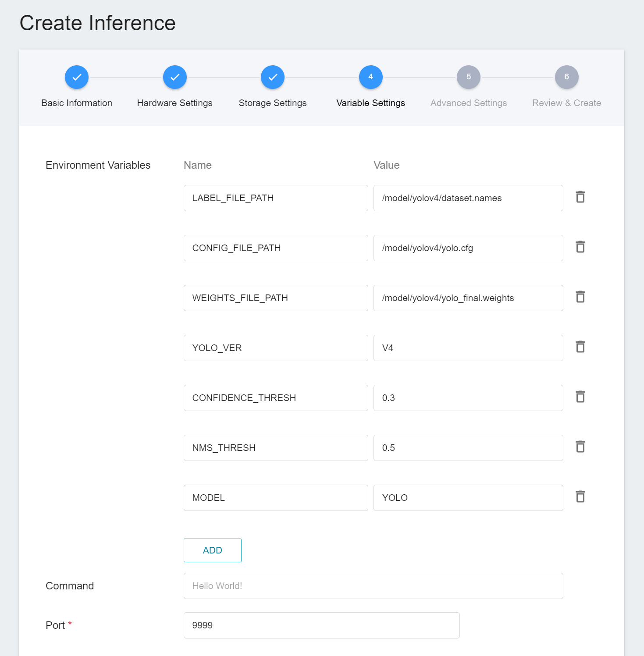Edit the Port field showing 9999

click(322, 625)
